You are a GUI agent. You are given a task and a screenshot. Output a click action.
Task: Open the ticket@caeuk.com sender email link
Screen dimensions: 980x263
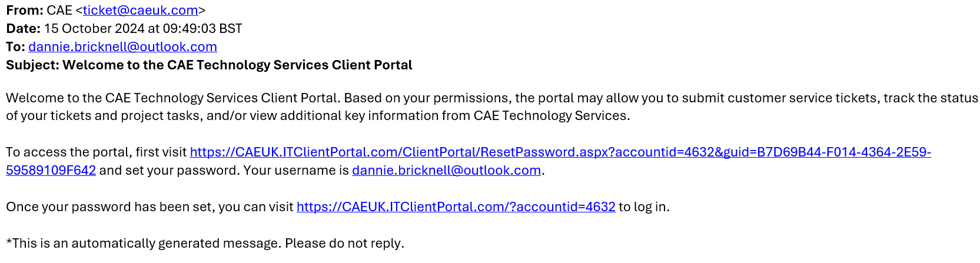click(140, 11)
